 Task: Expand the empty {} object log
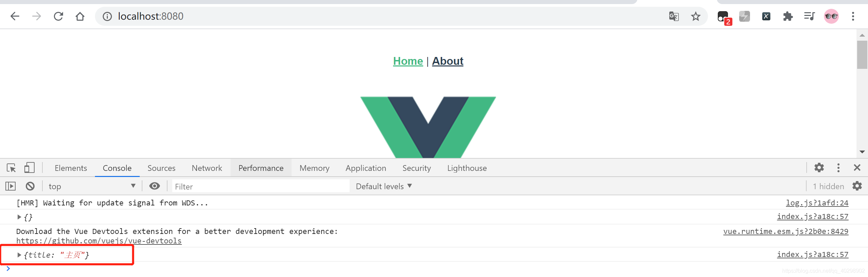click(19, 217)
